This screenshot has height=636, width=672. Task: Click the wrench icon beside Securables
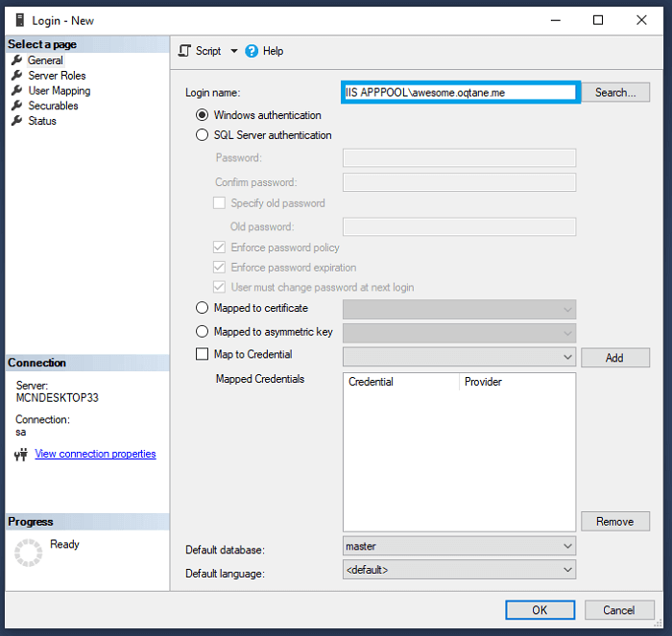tap(16, 106)
